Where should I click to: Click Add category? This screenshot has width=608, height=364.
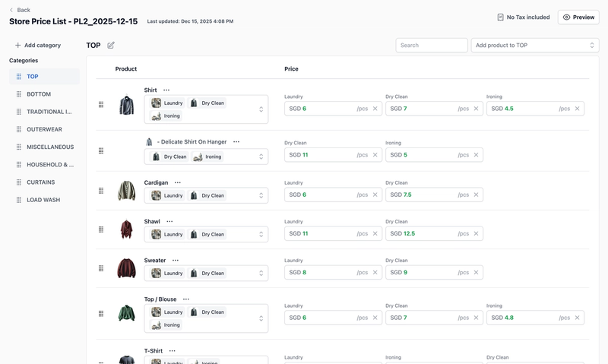coord(38,46)
